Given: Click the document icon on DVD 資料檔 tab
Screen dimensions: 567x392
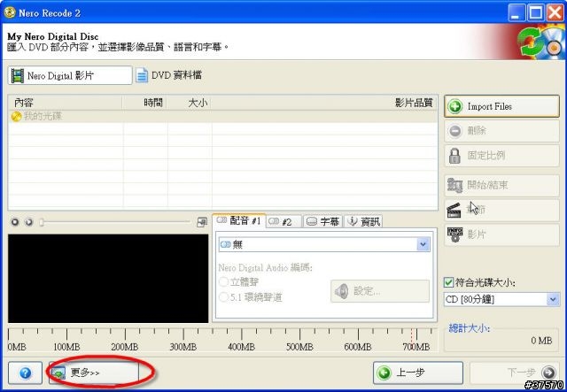Looking at the screenshot, I should [x=142, y=75].
